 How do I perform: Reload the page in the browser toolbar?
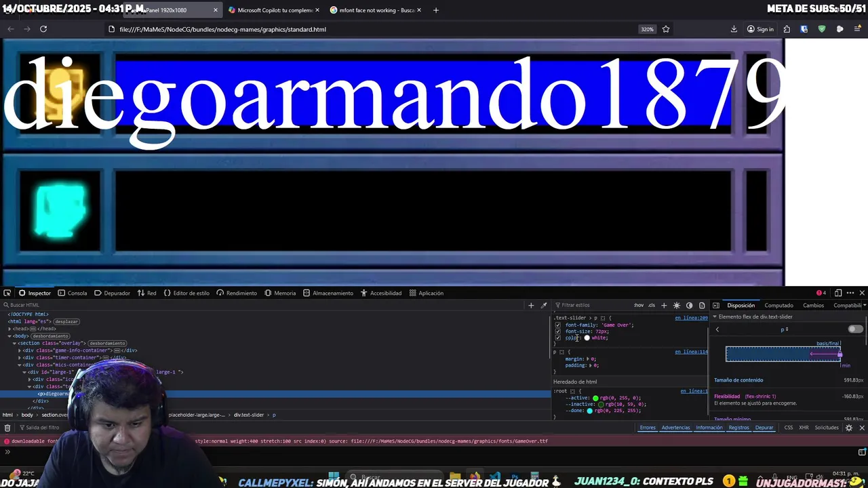tap(43, 29)
